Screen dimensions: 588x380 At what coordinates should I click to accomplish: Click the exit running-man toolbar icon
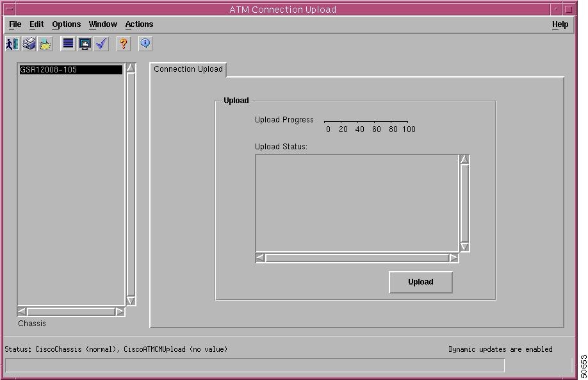(13, 44)
